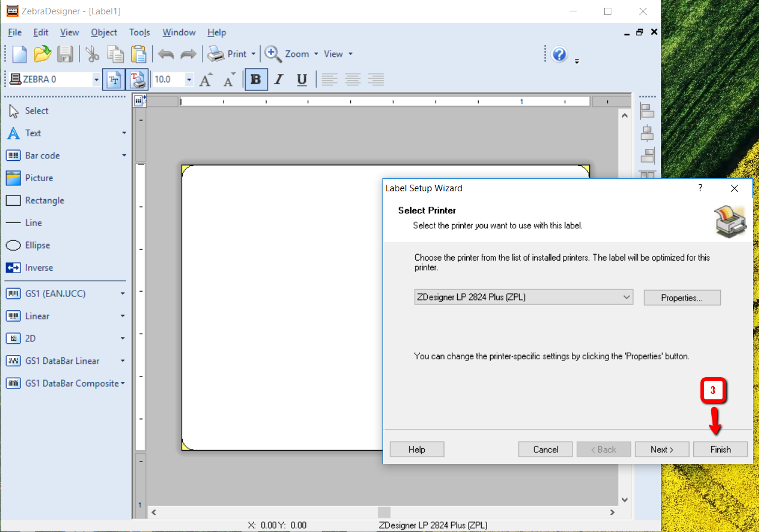Expand GS1 DataBar Composite dropdown arrow

123,383
